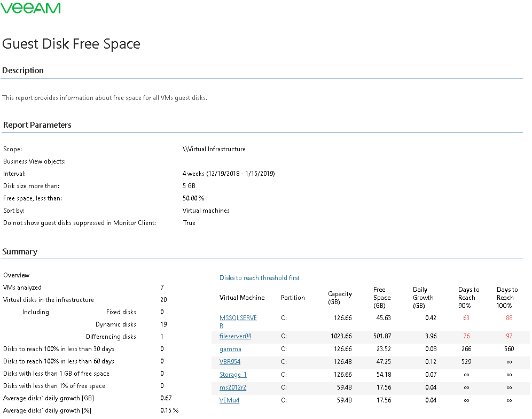Click the '50.00 %' free space value
This screenshot has width=532, height=419.
coord(193,198)
